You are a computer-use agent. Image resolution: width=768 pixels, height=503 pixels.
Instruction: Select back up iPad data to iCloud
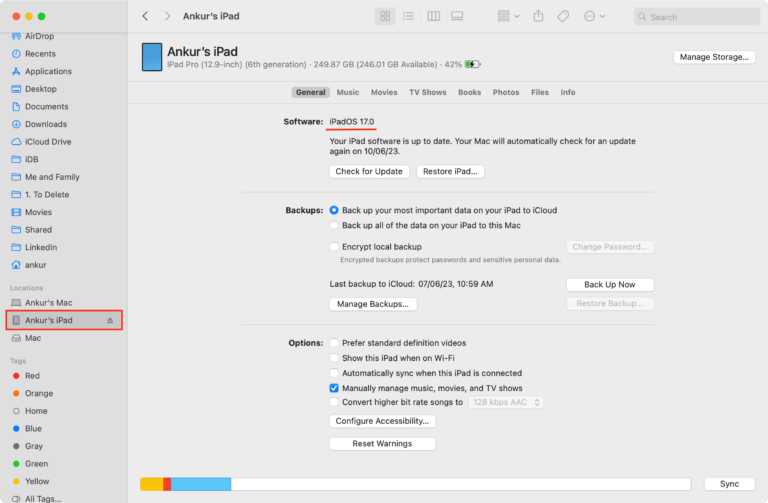click(334, 210)
